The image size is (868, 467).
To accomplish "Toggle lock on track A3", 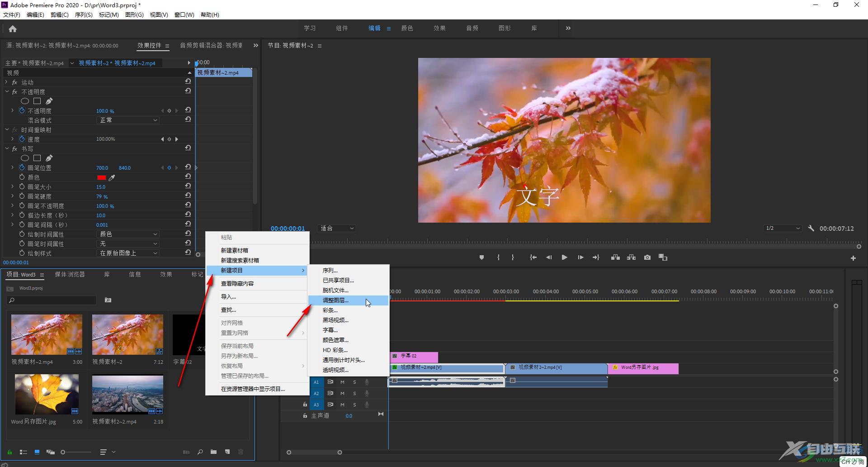I will pos(305,405).
